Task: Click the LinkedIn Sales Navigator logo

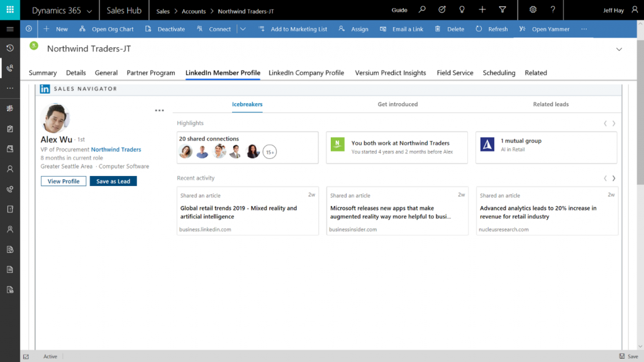Action: (44, 89)
